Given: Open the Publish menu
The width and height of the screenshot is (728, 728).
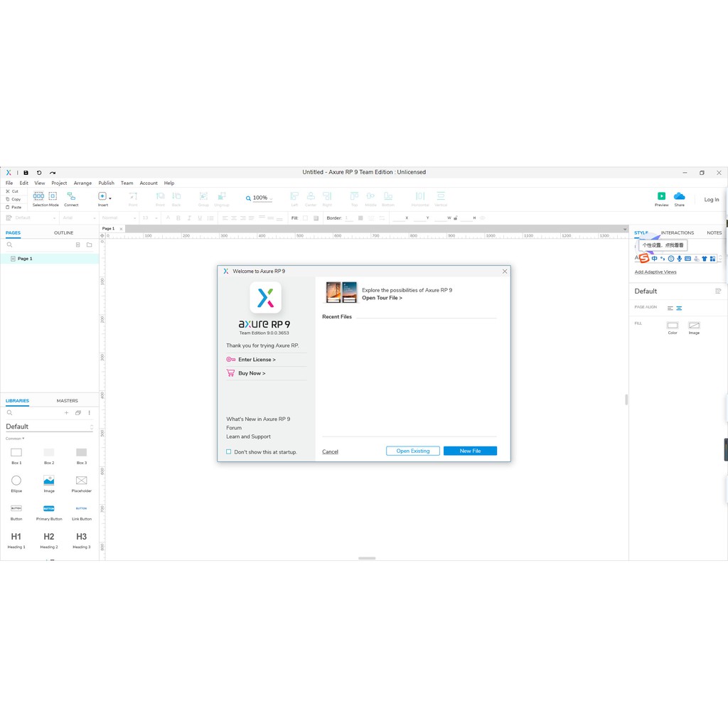Looking at the screenshot, I should click(106, 183).
